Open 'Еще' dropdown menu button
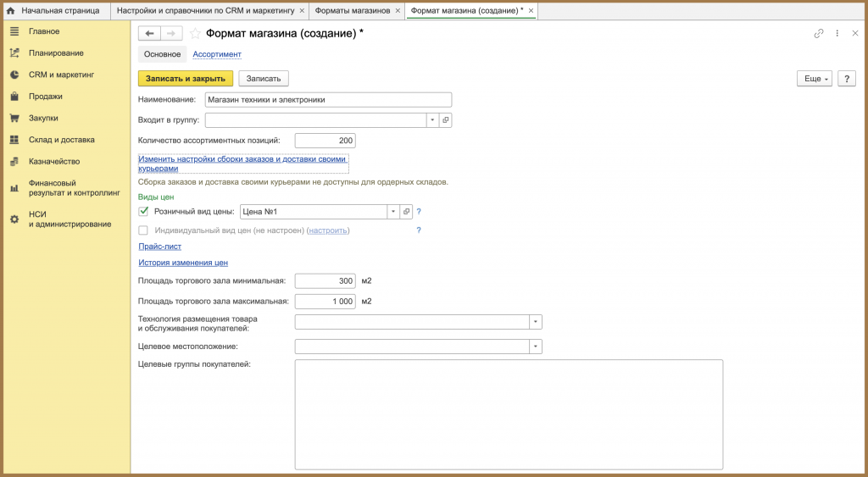The width and height of the screenshot is (868, 477). coord(815,79)
